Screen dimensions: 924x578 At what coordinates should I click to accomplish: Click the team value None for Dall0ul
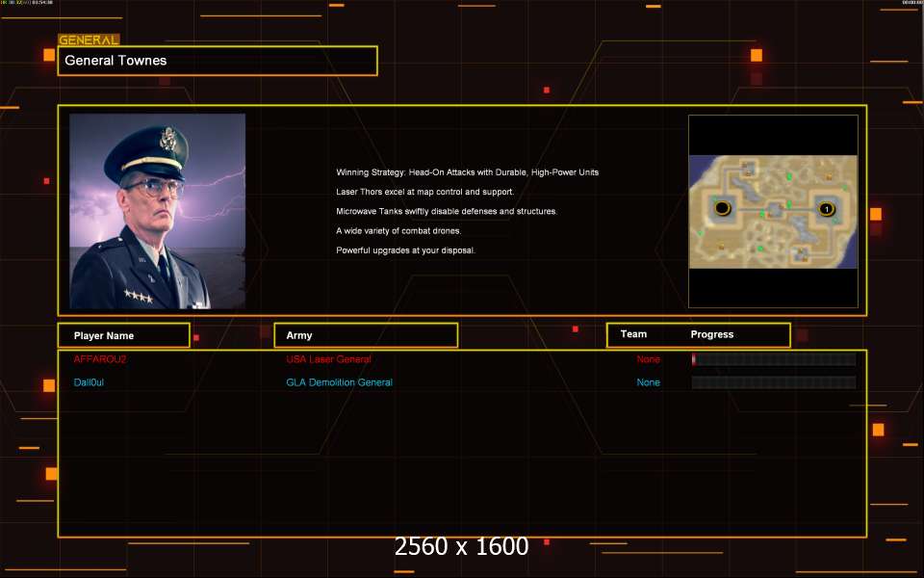pos(648,382)
